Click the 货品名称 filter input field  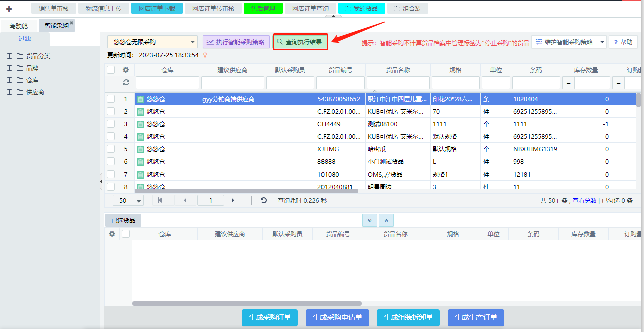[398, 83]
